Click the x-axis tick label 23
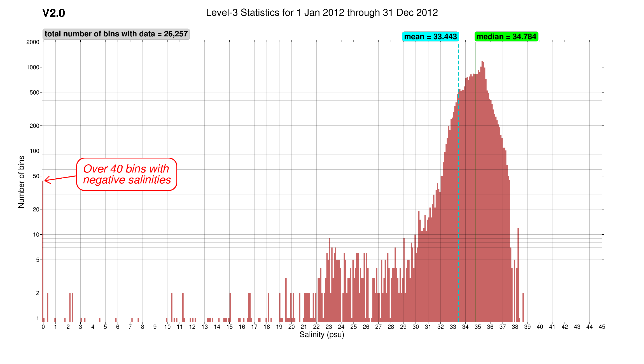Image resolution: width=644 pixels, height=364 pixels. click(329, 327)
